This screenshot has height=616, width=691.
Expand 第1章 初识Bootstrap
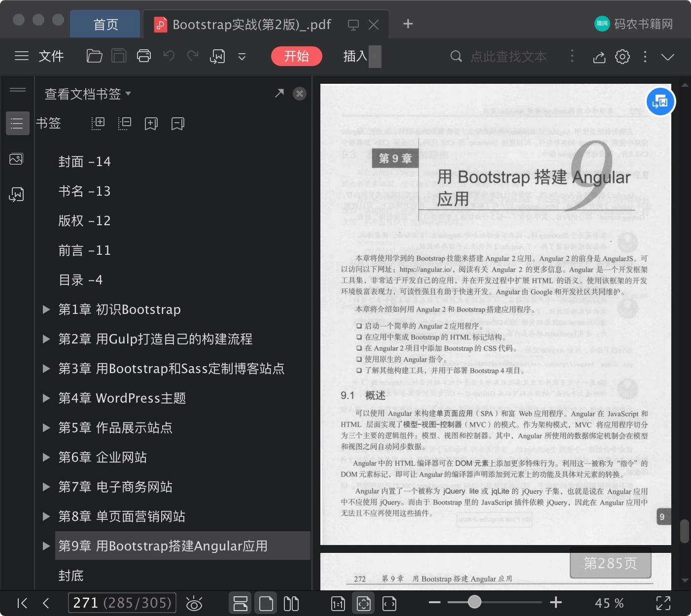[x=46, y=309]
